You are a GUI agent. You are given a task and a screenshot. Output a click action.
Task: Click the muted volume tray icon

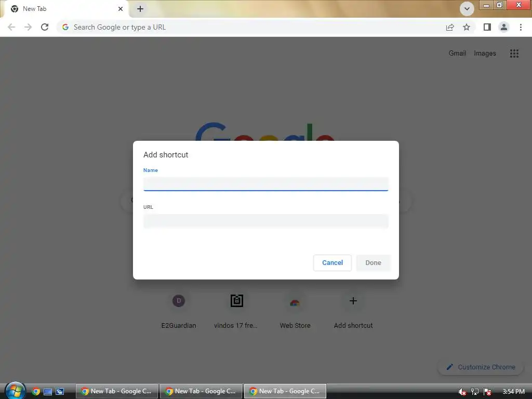point(462,392)
